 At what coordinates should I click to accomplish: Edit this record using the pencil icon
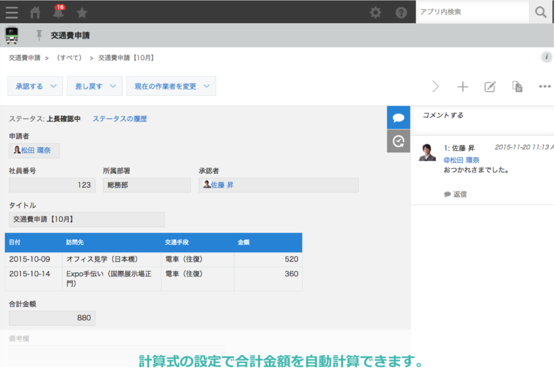pos(490,87)
